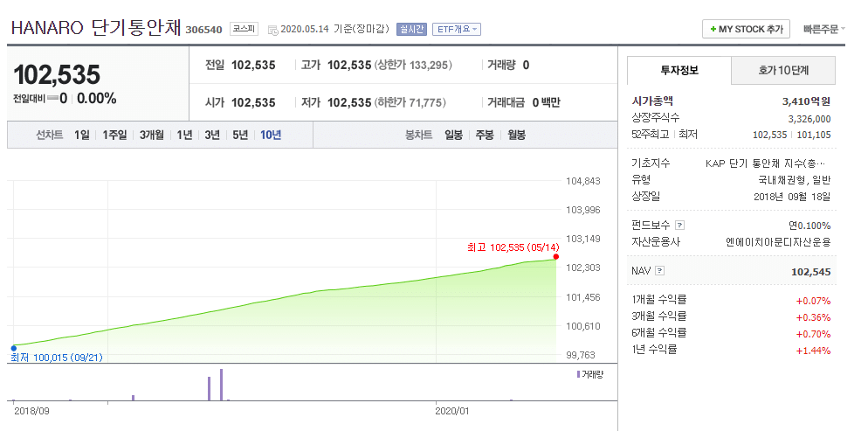Expand the ETF개요 dropdown
Screen dimensions: 868x431
tap(456, 30)
